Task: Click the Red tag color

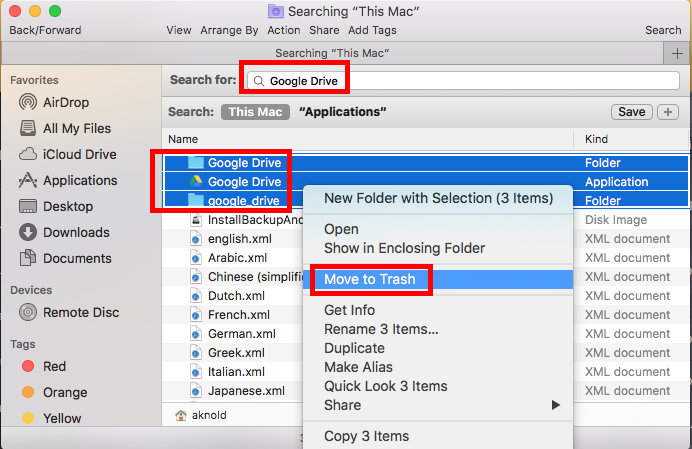Action: [x=54, y=366]
